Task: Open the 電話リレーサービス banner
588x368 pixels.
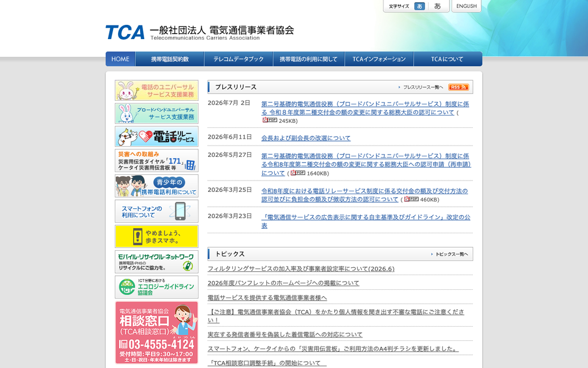Action: pyautogui.click(x=157, y=136)
